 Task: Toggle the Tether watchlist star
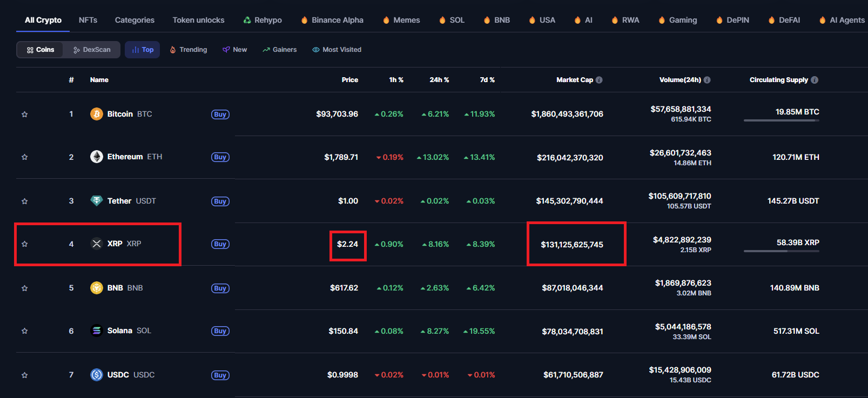point(24,201)
